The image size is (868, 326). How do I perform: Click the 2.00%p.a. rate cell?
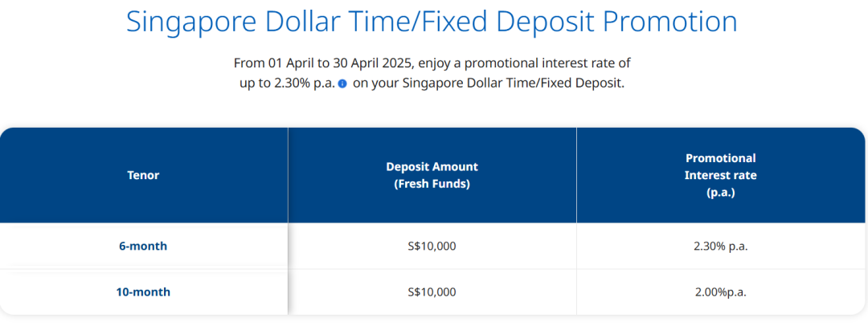(720, 292)
